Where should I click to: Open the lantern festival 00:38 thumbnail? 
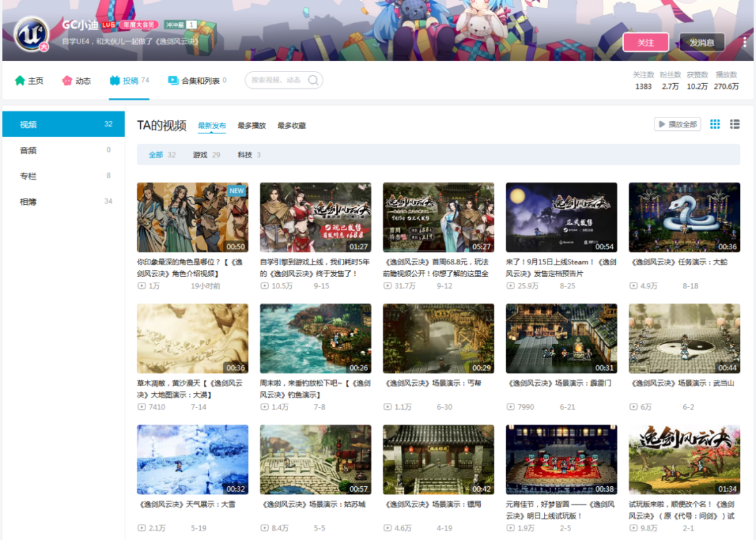coord(561,460)
